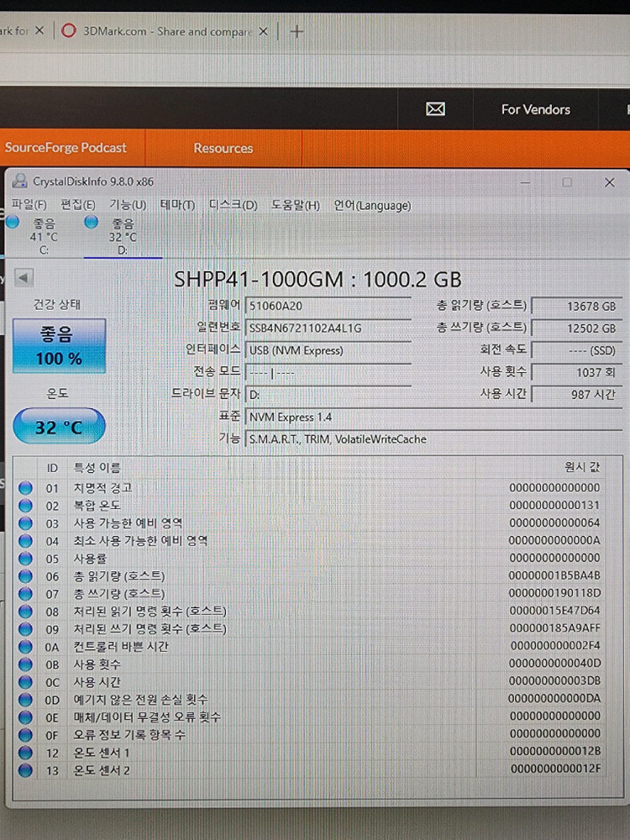Select the 컨트롤러 바쁜 시간 attribute name

(121, 647)
